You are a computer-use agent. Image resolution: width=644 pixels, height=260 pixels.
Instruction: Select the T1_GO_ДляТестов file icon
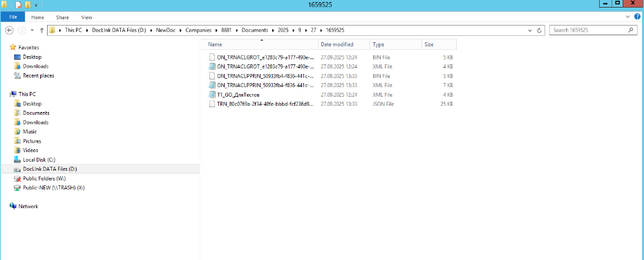coord(212,95)
